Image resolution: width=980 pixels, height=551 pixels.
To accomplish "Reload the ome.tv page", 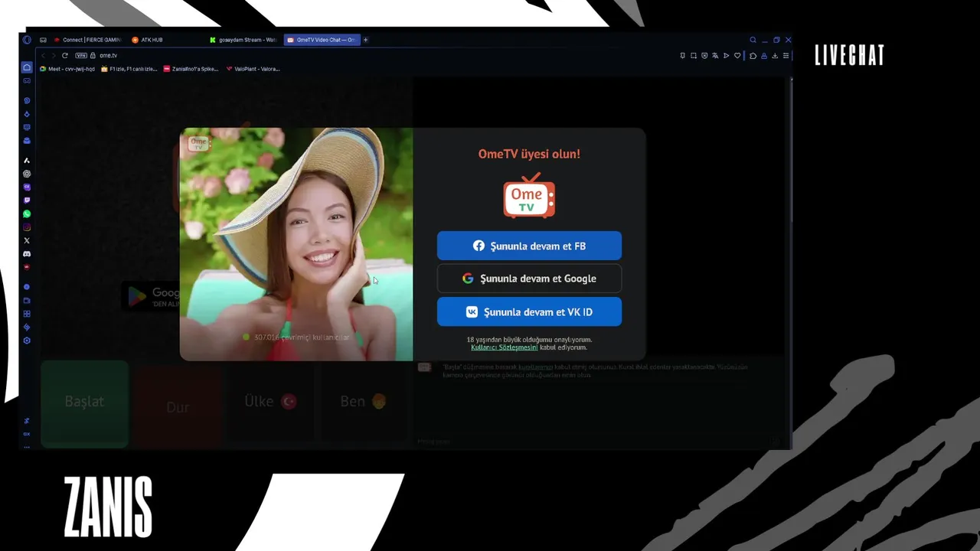I will tap(65, 55).
